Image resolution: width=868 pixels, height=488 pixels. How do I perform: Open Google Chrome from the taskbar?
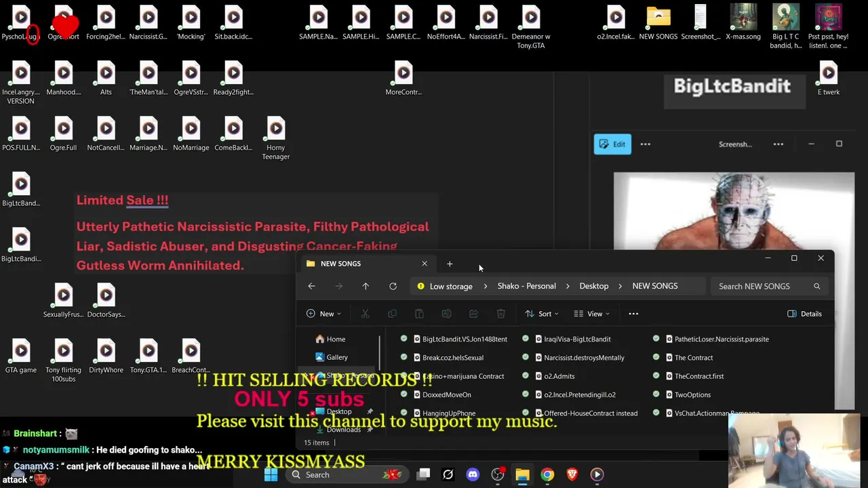(x=547, y=474)
